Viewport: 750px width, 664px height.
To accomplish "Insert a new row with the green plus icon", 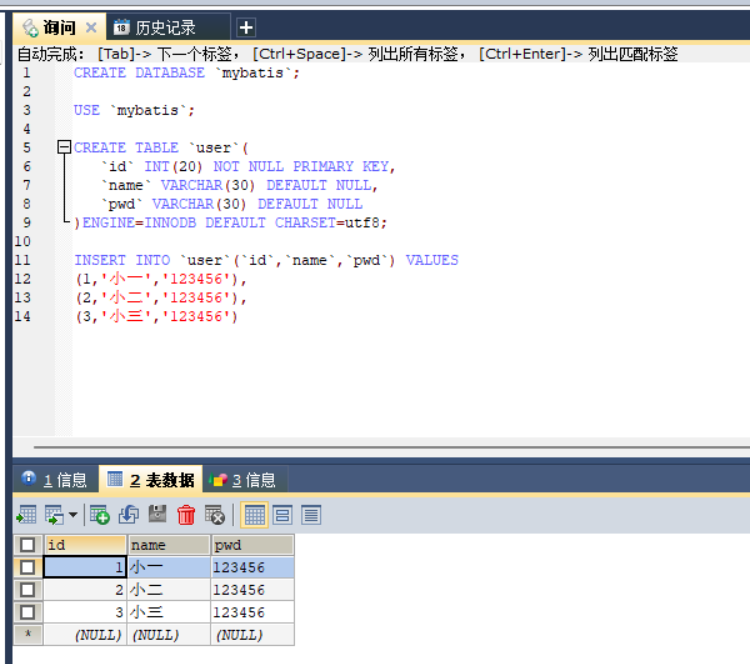I will [99, 515].
